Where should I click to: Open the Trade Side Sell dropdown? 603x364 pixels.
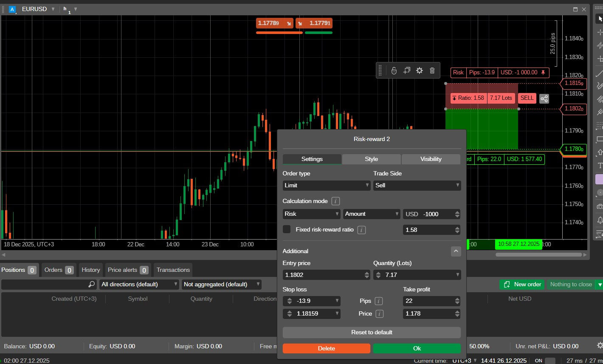[x=417, y=185]
